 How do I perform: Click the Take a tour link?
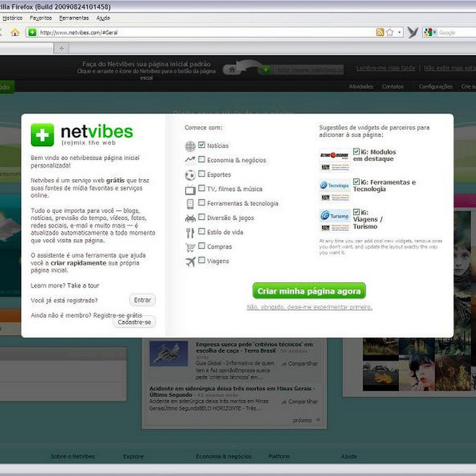[x=83, y=286]
